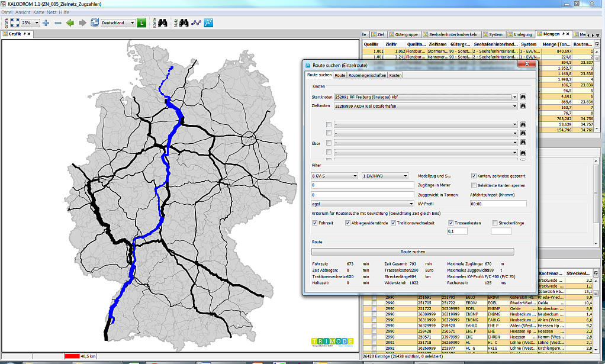Open the Seehafenhinterlandverkehr panel tab
The width and height of the screenshot is (605, 364).
450,34
